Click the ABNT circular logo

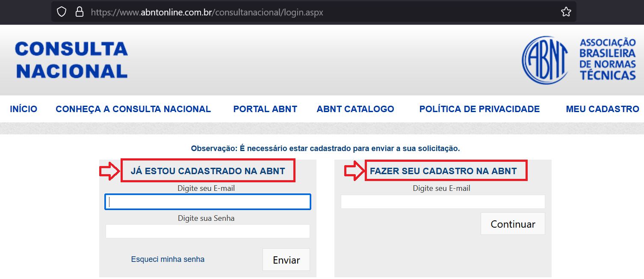pyautogui.click(x=545, y=60)
